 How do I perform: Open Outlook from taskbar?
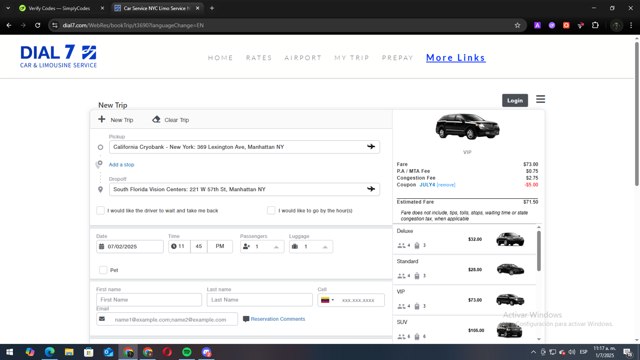[108, 352]
